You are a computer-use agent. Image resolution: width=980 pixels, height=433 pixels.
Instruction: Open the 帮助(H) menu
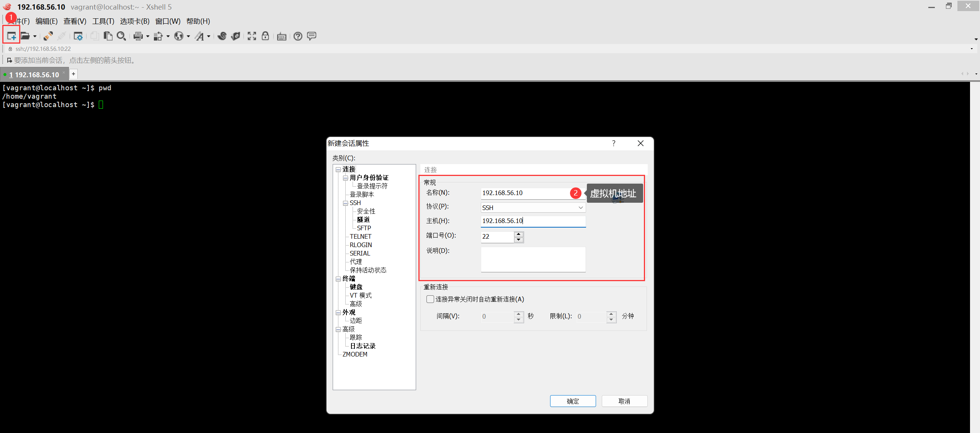(x=198, y=21)
